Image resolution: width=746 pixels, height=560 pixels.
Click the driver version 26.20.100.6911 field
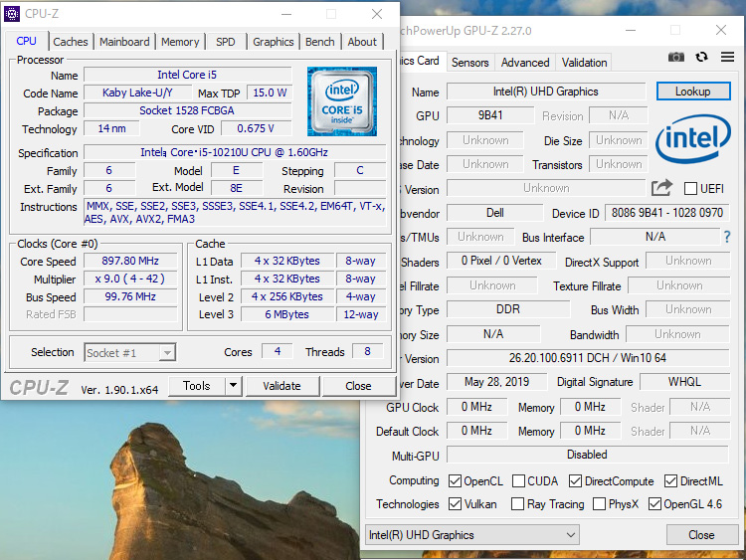(x=588, y=358)
